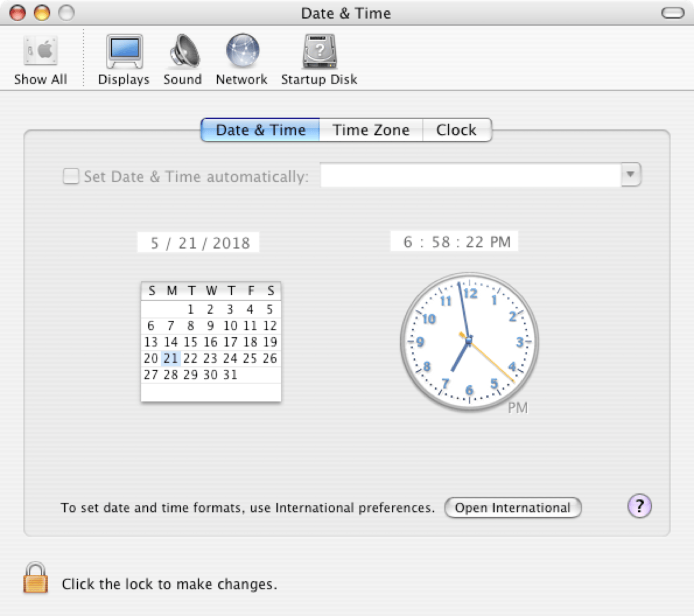Switch to the Clock tab
Viewport: 694px width, 616px height.
(457, 130)
